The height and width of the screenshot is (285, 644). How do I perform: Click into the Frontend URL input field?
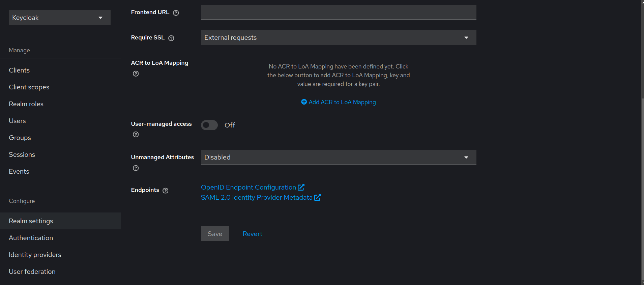(x=339, y=12)
